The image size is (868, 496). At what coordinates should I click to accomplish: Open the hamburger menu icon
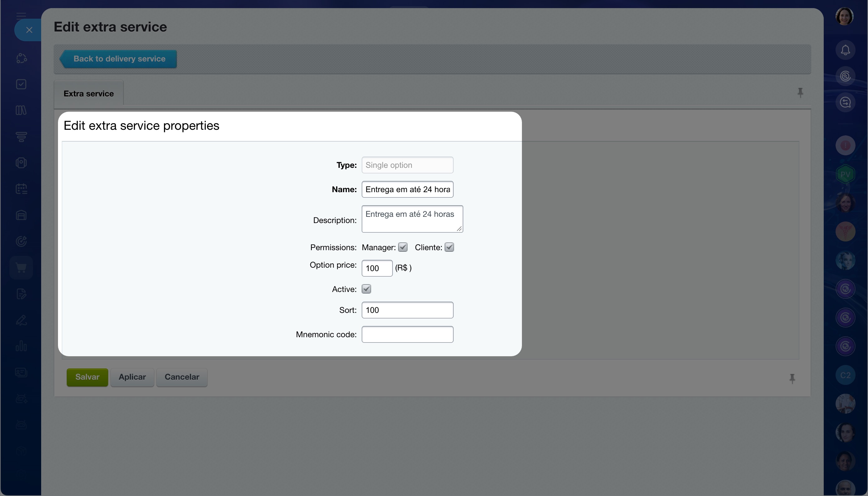[x=21, y=16]
